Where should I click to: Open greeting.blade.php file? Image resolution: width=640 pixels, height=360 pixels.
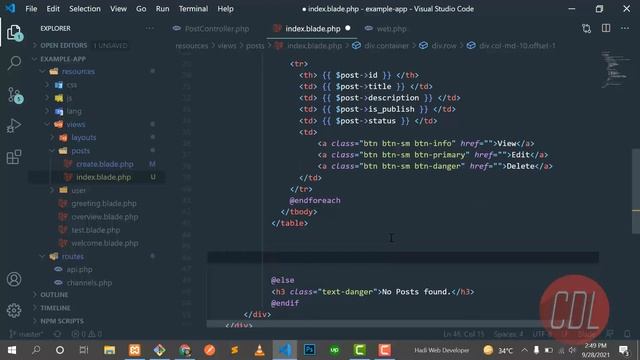(104, 203)
